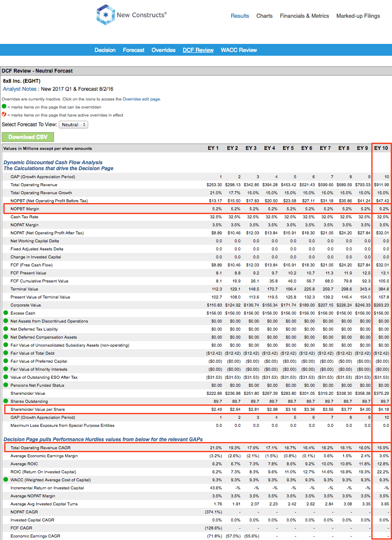Click the Analyst Notes link
This screenshot has width=392, height=540.
click(20, 89)
